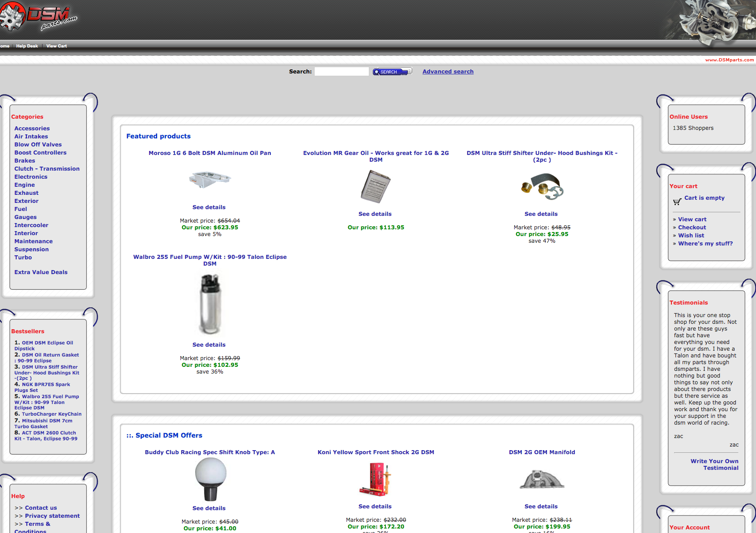Open bestseller ACT DSM 2600 Clutch Kit

point(46,436)
